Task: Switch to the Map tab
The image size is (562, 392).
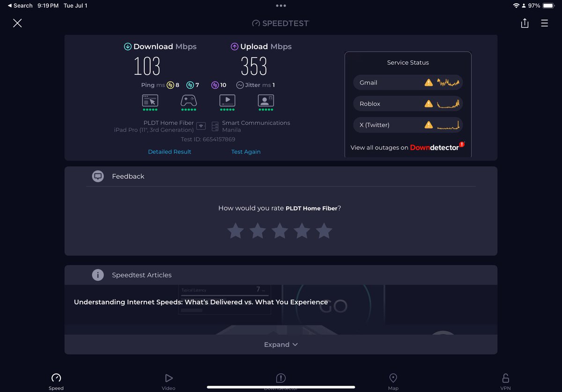Action: (393, 382)
